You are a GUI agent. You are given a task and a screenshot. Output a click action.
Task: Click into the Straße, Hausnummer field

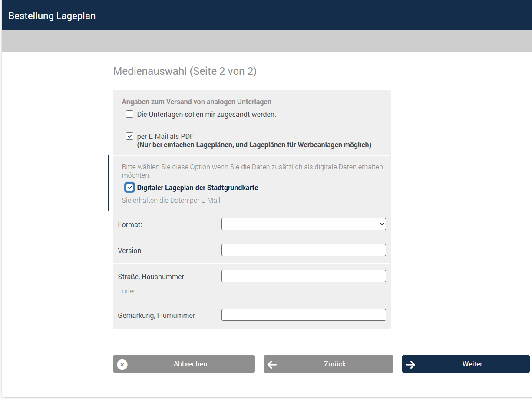[303, 276]
